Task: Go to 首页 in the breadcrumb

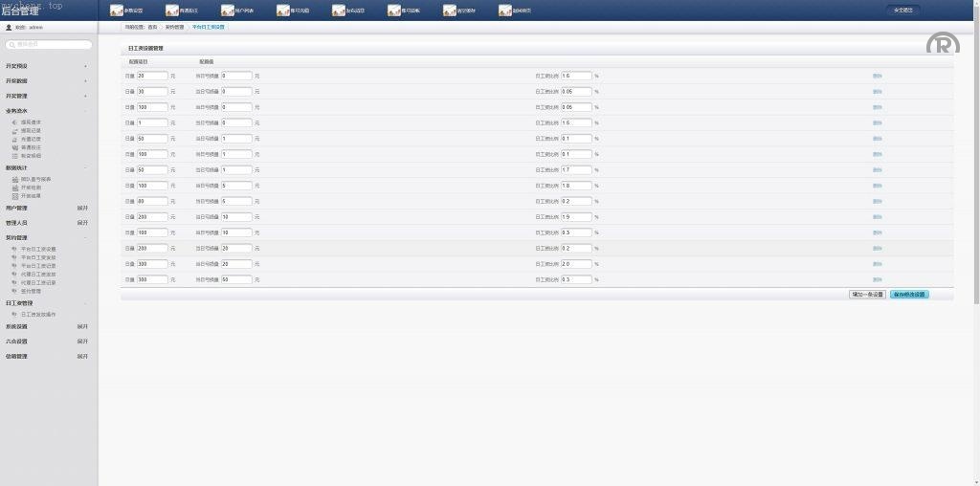Action: click(152, 28)
